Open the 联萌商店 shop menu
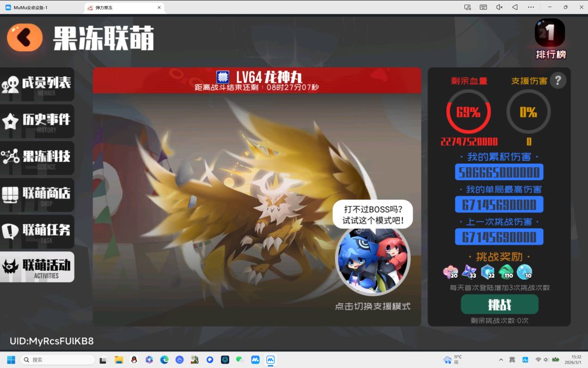This screenshot has width=588, height=368. (x=37, y=195)
